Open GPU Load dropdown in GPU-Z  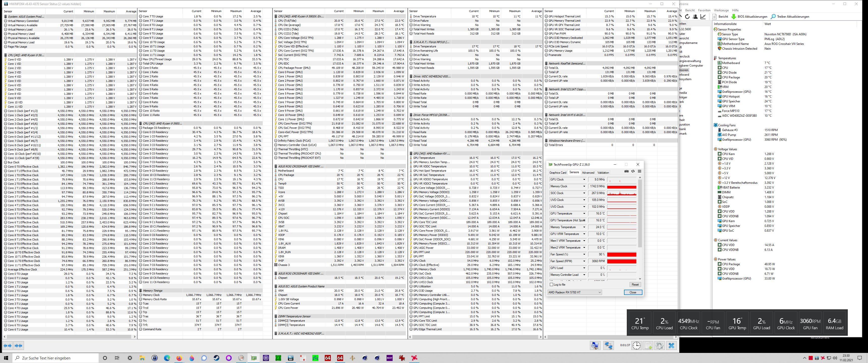click(x=584, y=268)
